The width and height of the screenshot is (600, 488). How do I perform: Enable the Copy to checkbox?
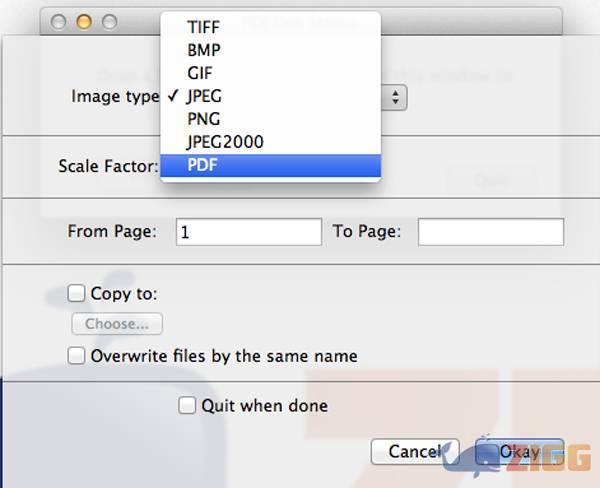point(76,294)
